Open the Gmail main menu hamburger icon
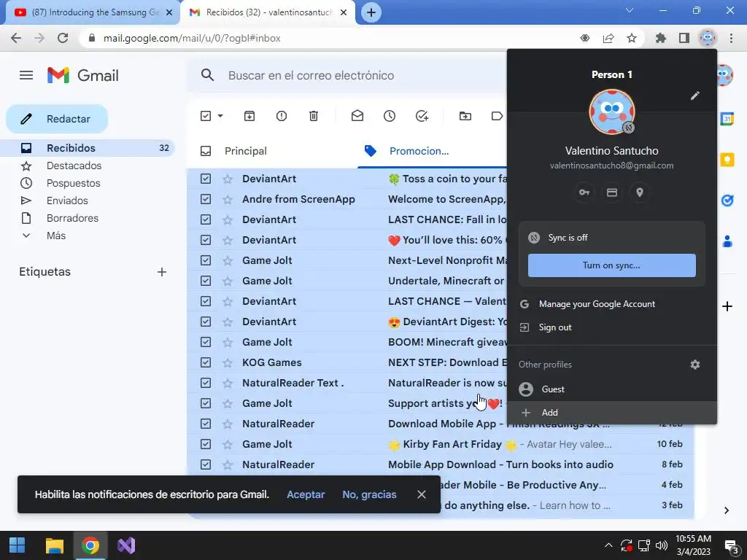 [26, 75]
